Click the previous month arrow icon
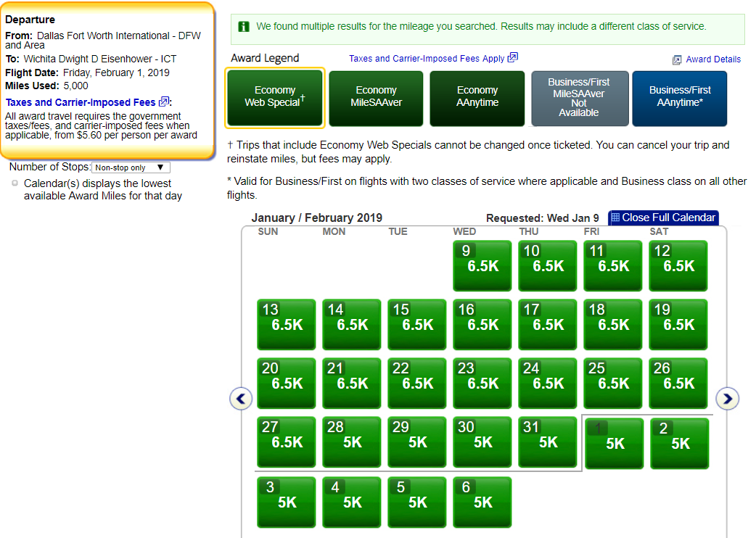The height and width of the screenshot is (538, 756). click(241, 398)
